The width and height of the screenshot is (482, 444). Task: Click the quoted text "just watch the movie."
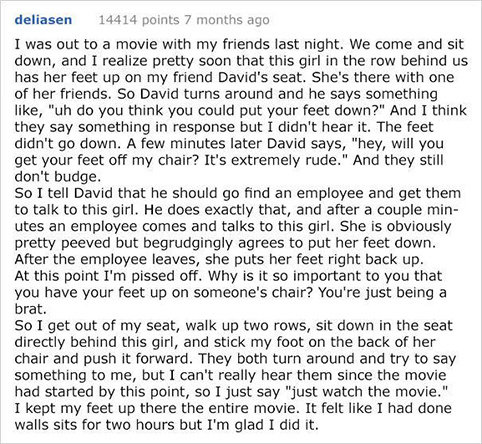click(364, 391)
